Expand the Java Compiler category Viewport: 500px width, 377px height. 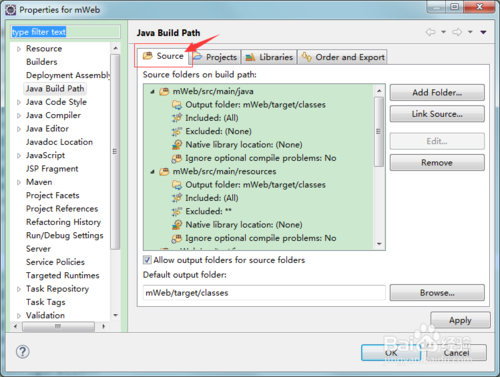click(x=19, y=116)
